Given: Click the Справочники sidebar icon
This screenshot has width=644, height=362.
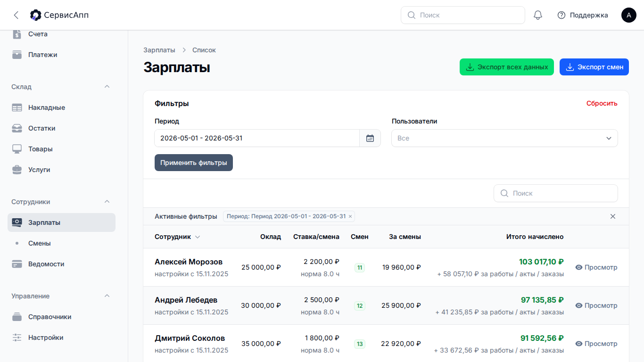Looking at the screenshot, I should pyautogui.click(x=17, y=317).
